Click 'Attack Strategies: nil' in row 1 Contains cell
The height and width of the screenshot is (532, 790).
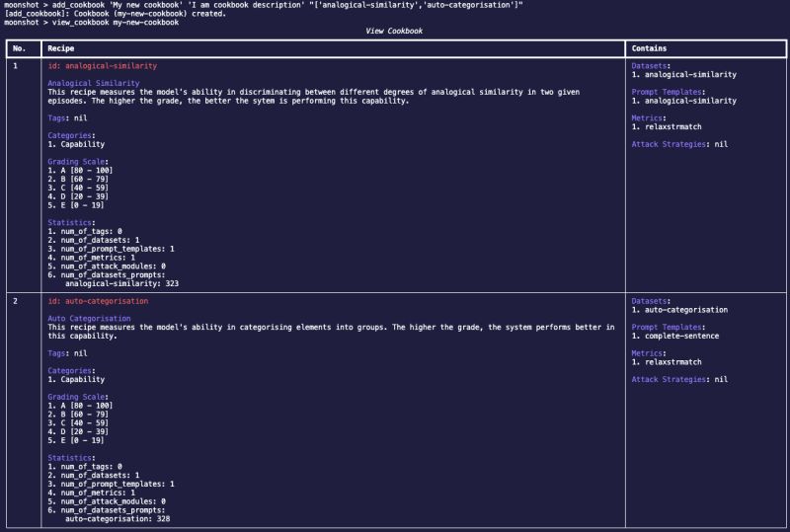pos(679,144)
